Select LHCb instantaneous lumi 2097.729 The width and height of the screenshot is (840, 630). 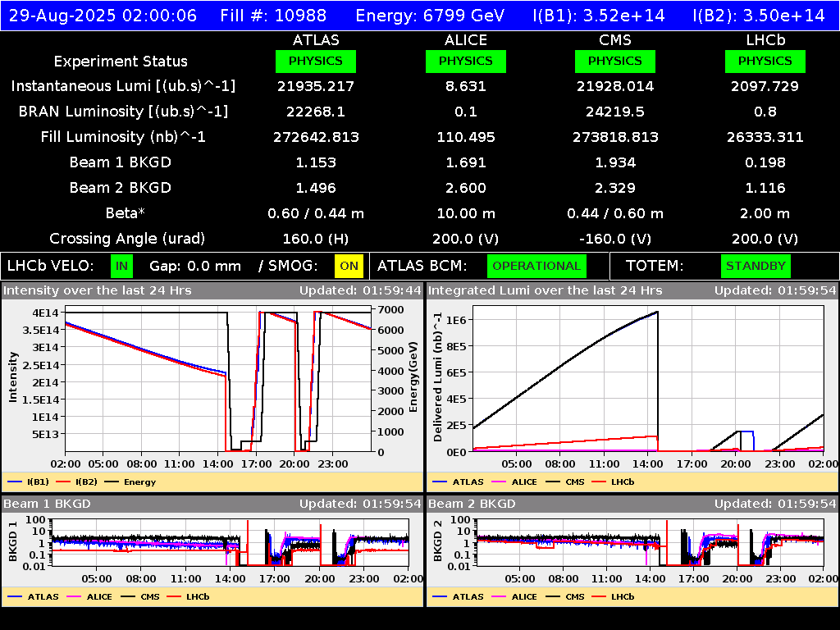[765, 86]
